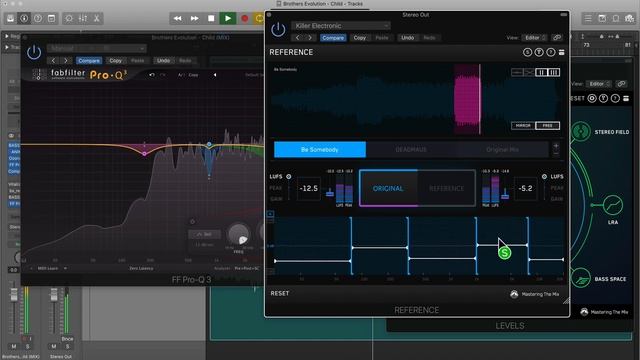This screenshot has width=640, height=360.
Task: Open the View Editor dropdown in REFERENCE window
Action: (535, 38)
